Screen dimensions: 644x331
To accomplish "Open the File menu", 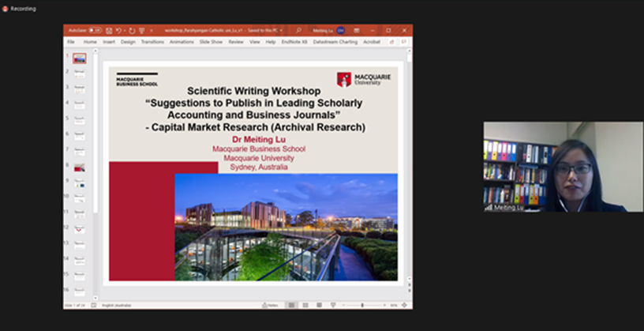I will [71, 42].
